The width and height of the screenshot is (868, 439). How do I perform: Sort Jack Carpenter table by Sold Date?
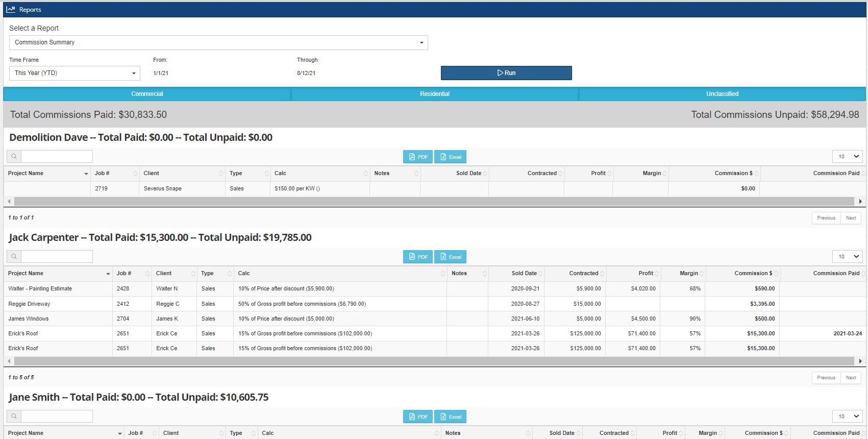[x=516, y=274]
